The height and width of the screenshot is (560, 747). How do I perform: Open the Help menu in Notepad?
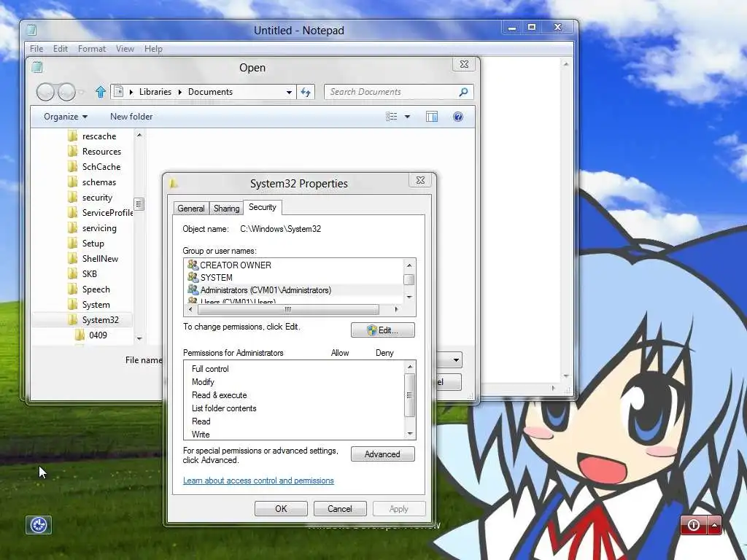pos(153,49)
